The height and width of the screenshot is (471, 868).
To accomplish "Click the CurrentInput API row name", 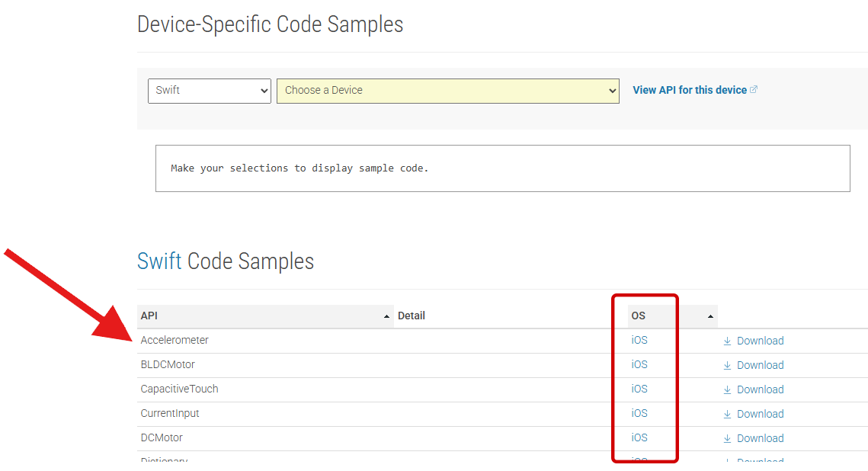I will [169, 413].
